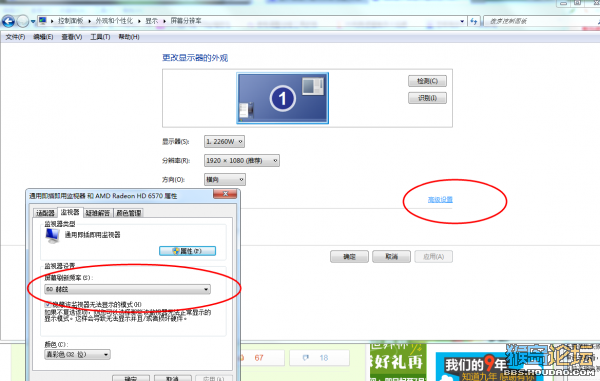The height and width of the screenshot is (381, 600).
Task: Click the 屏幕分辨率 breadcrumb item
Action: click(186, 21)
